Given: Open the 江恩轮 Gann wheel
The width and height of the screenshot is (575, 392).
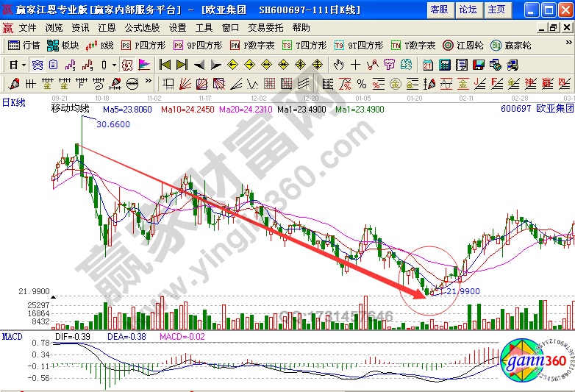Looking at the screenshot, I should pyautogui.click(x=462, y=45).
